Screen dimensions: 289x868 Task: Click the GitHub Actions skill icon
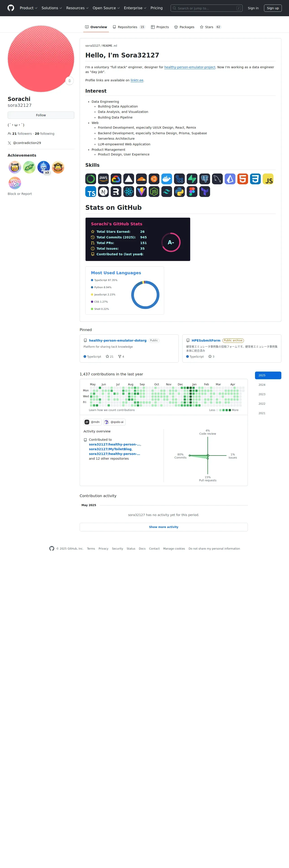[x=179, y=179]
